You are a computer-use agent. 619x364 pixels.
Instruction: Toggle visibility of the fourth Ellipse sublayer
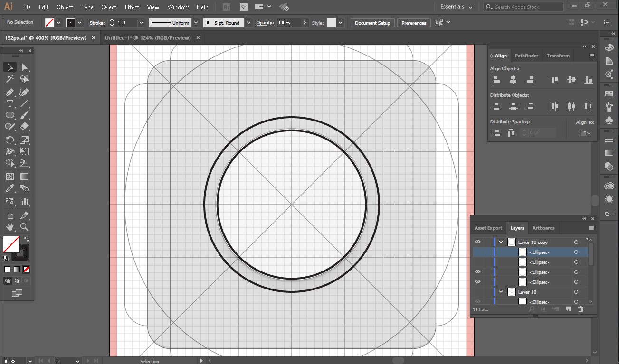(477, 282)
